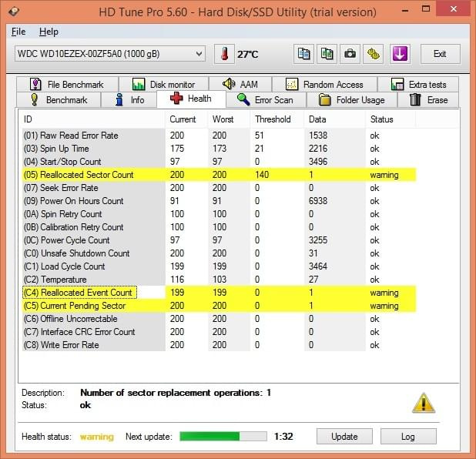Select the (C6) Offline Uncorrectable row
This screenshot has width=476, height=459.
pyautogui.click(x=220, y=319)
